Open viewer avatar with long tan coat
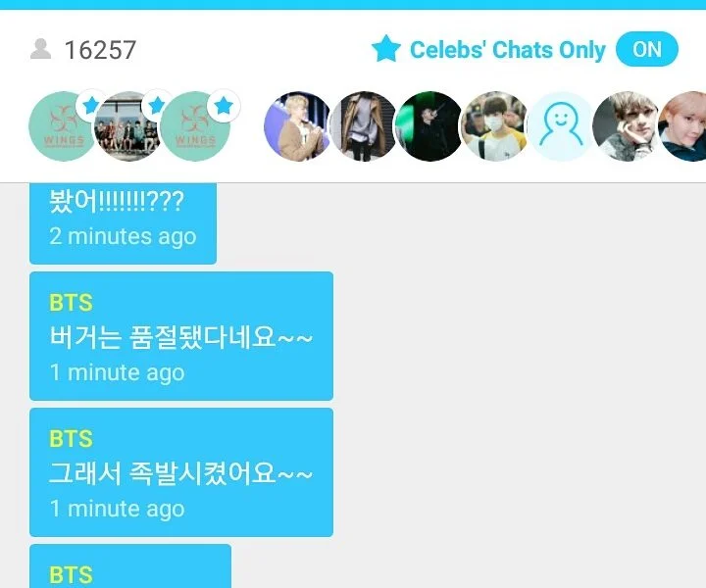This screenshot has width=706, height=588. 364,126
